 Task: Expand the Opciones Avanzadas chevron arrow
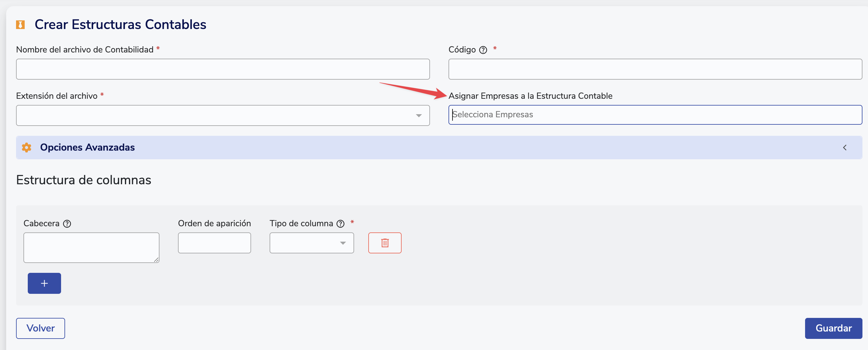click(845, 147)
